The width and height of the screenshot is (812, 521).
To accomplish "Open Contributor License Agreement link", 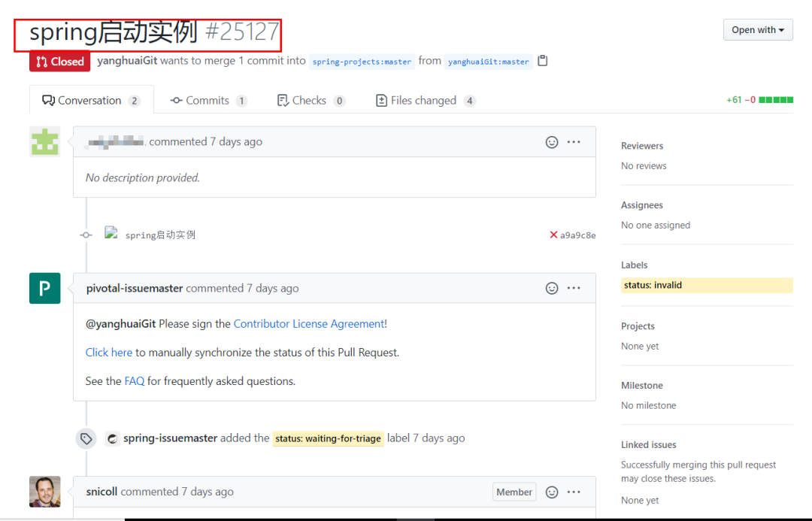I will [309, 324].
